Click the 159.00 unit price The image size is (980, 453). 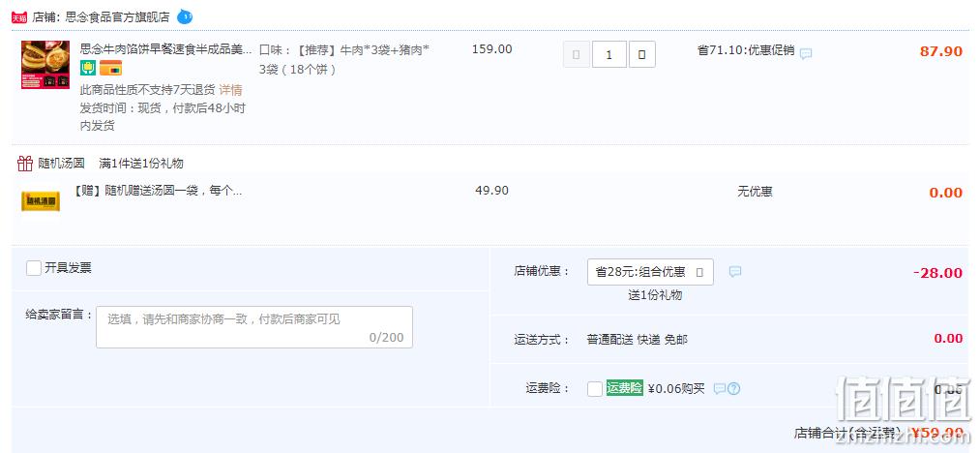tap(491, 48)
